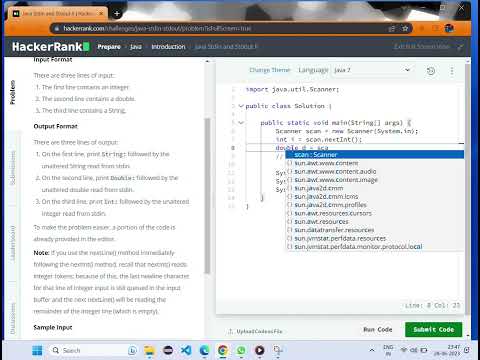480x360 pixels.
Task: Open WhatsApp from the taskbar
Action: coord(241,350)
